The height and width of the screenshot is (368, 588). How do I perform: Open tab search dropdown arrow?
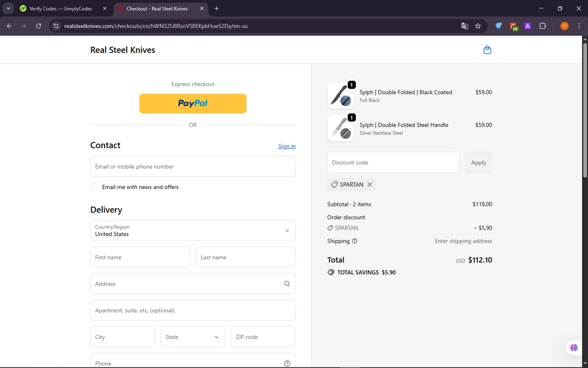(x=8, y=8)
